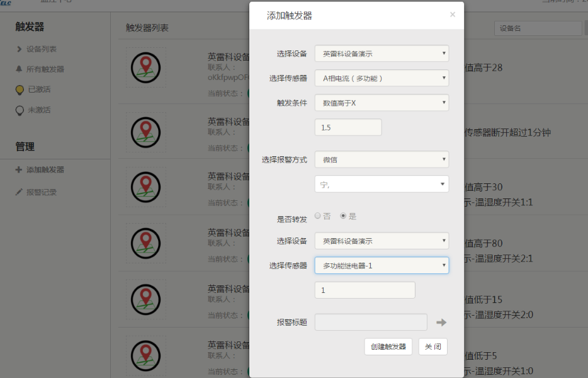Close the 添加触发器 dialog with X
The image size is (588, 378).
click(452, 14)
